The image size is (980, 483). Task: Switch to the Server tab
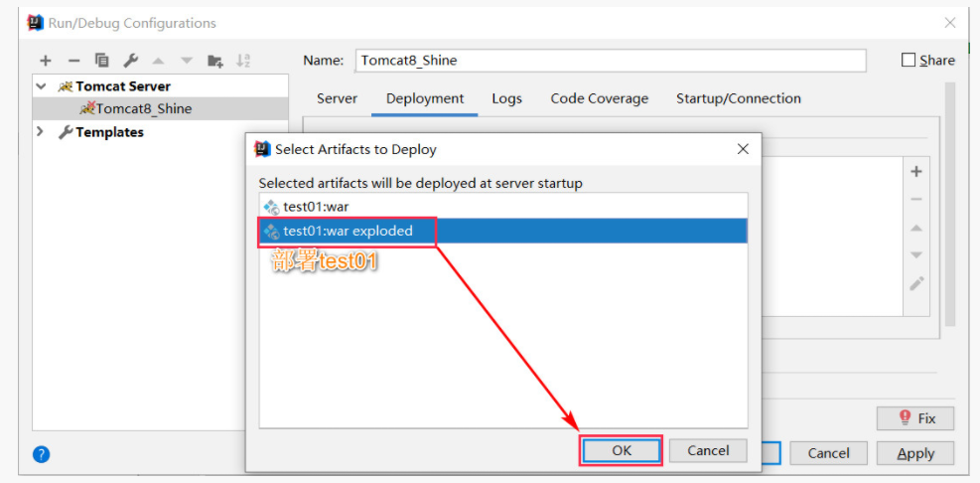(337, 98)
